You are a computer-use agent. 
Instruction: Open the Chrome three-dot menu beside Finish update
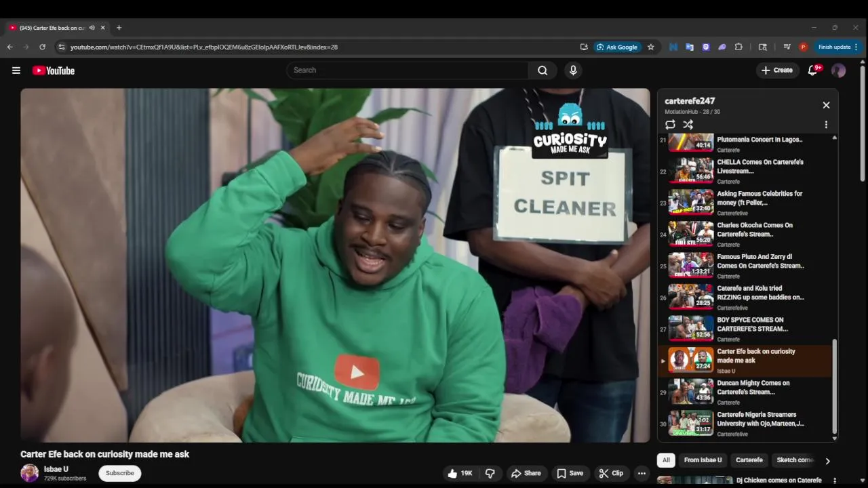pyautogui.click(x=856, y=47)
